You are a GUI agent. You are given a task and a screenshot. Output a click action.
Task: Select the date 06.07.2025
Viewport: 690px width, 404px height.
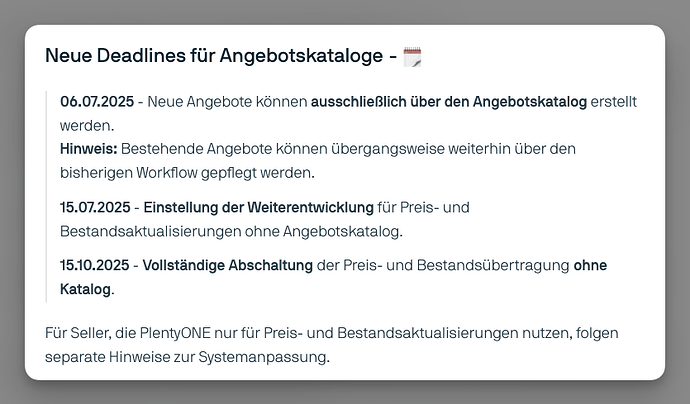(97, 102)
